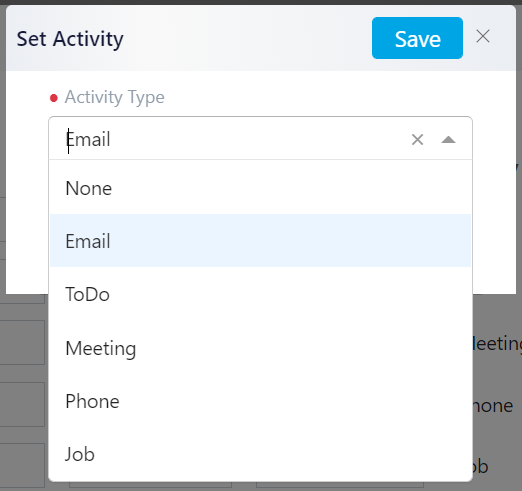The image size is (522, 491).
Task: Collapse the Activity Type dropdown arrow
Action: pos(448,139)
